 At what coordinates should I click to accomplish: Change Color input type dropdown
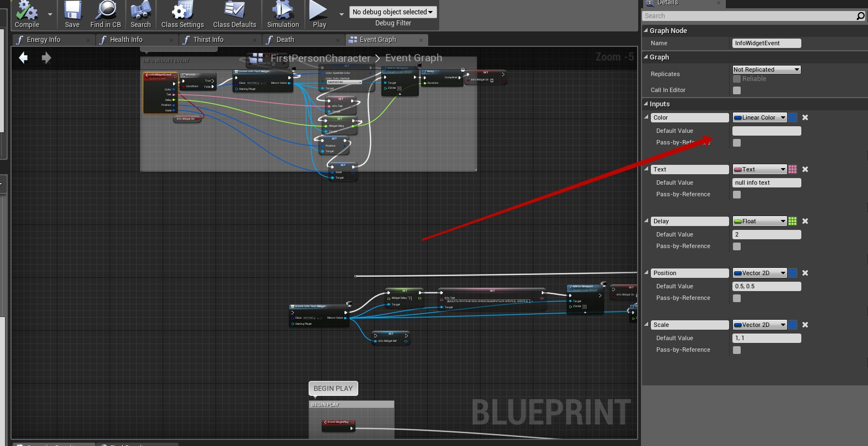click(759, 117)
